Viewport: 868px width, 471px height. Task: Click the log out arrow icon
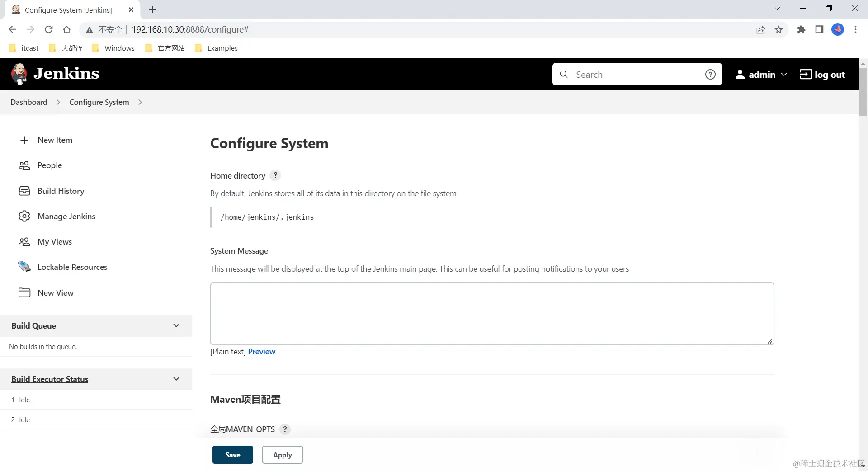point(806,74)
